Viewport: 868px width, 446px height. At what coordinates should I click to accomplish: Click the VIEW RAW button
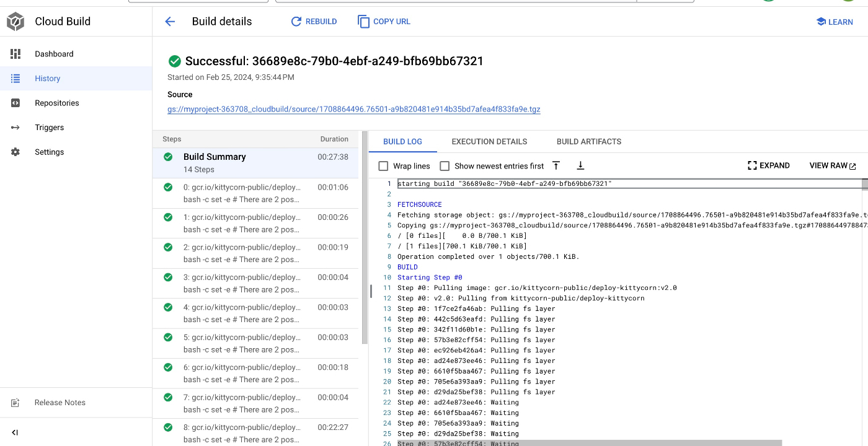[x=833, y=165]
